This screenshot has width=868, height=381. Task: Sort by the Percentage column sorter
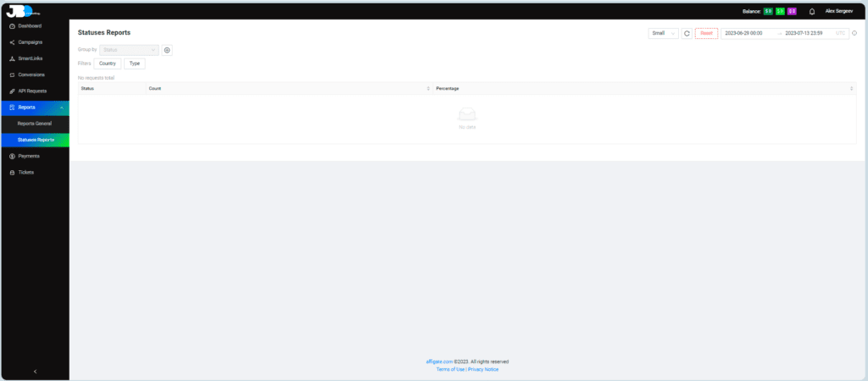pos(851,88)
